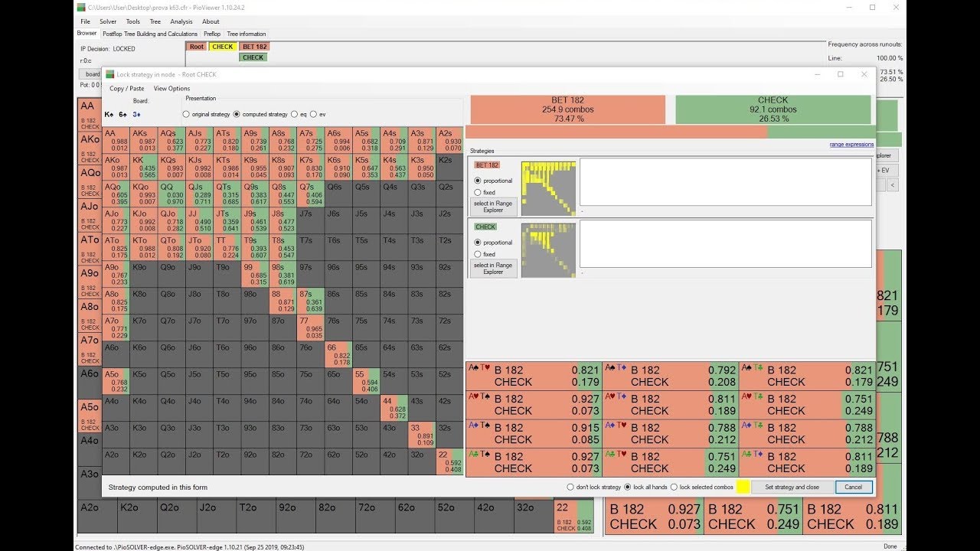Click the 22 cell in main window bottom row
Image resolution: width=980 pixels, height=551 pixels.
(x=574, y=517)
